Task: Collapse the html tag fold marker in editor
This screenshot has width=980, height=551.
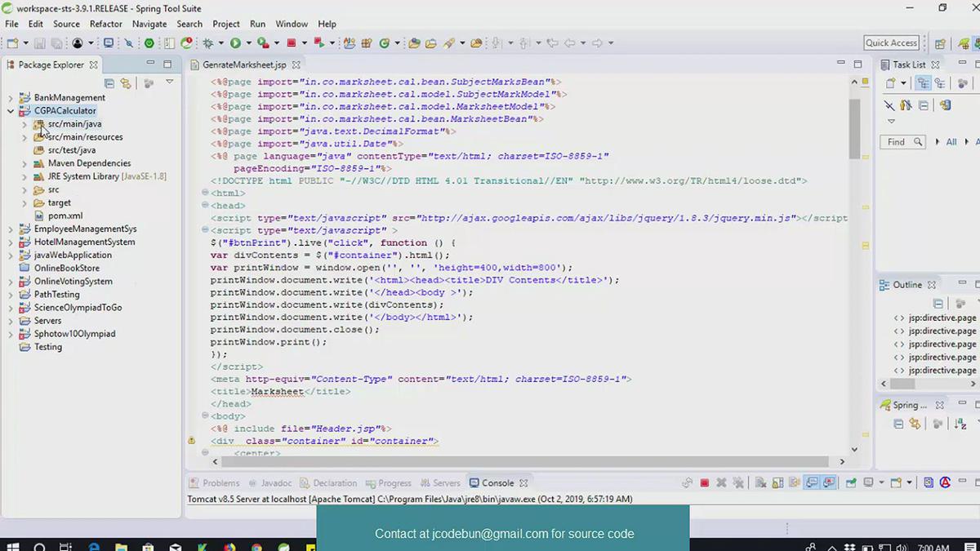Action: tap(205, 193)
